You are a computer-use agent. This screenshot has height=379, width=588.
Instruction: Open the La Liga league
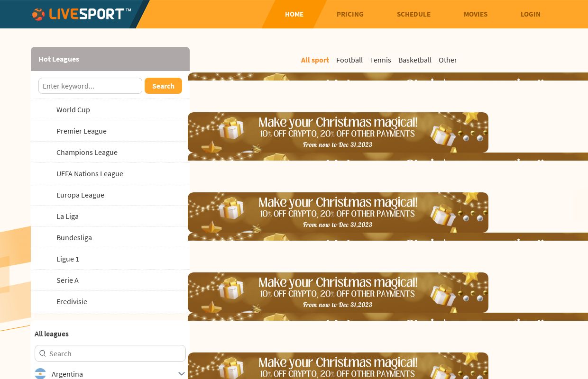click(67, 216)
